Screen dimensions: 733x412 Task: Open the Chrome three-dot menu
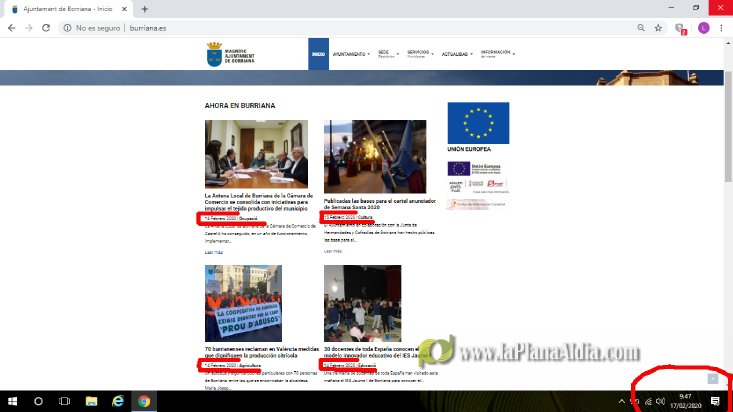click(722, 28)
